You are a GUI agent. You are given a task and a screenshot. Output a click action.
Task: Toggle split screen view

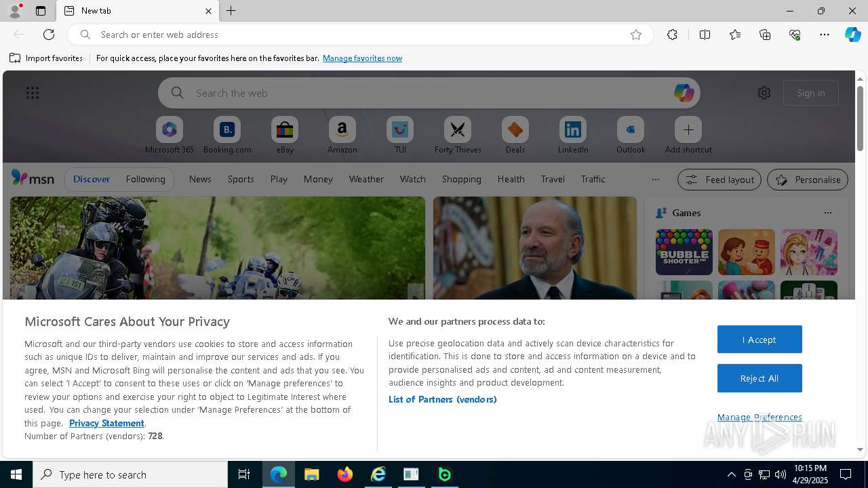click(705, 35)
